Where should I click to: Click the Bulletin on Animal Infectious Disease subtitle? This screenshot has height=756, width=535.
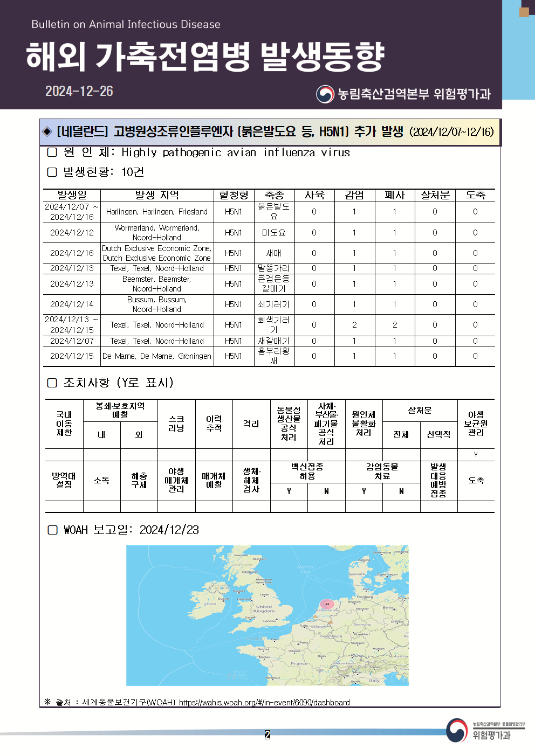click(126, 24)
